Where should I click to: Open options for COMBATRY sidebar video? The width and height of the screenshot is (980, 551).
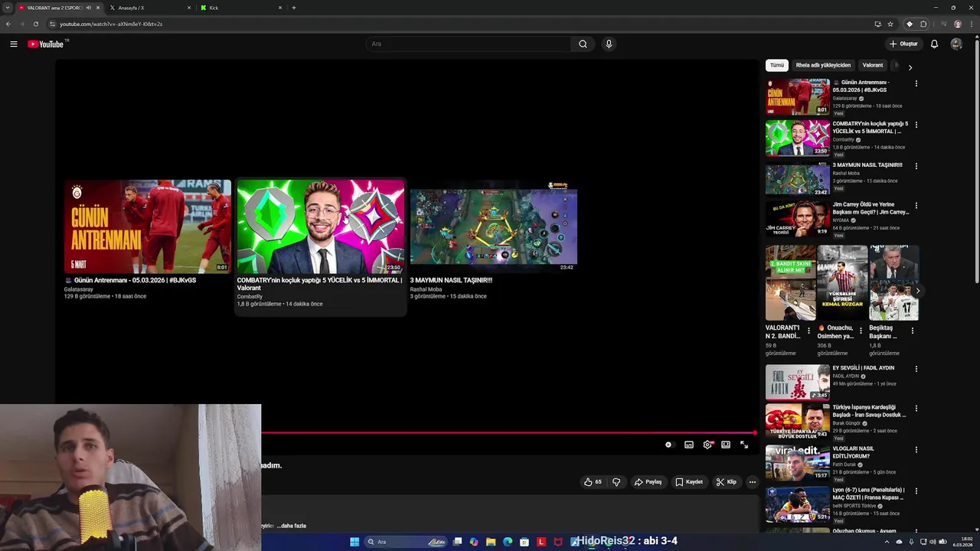point(916,125)
